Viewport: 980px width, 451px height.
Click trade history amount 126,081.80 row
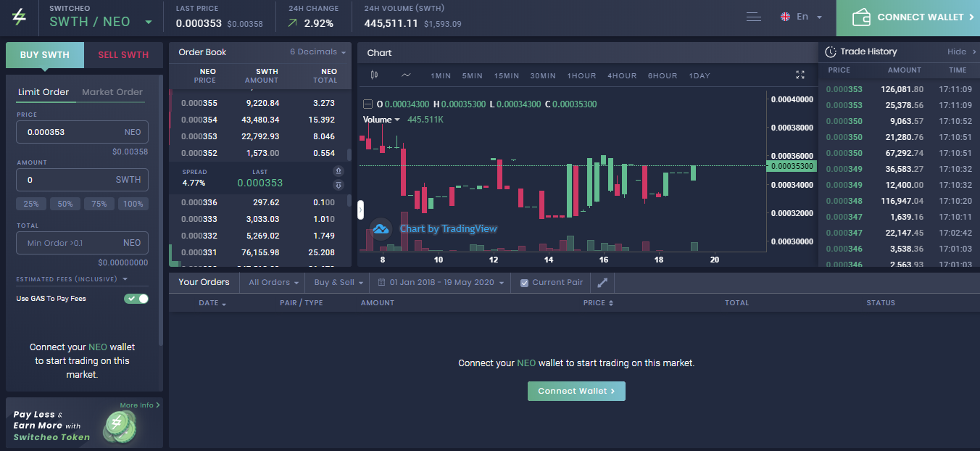[x=899, y=89]
